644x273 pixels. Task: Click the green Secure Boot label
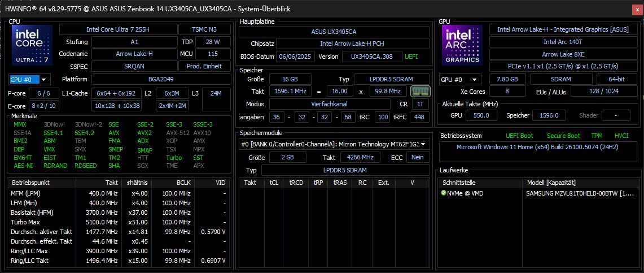click(x=563, y=136)
